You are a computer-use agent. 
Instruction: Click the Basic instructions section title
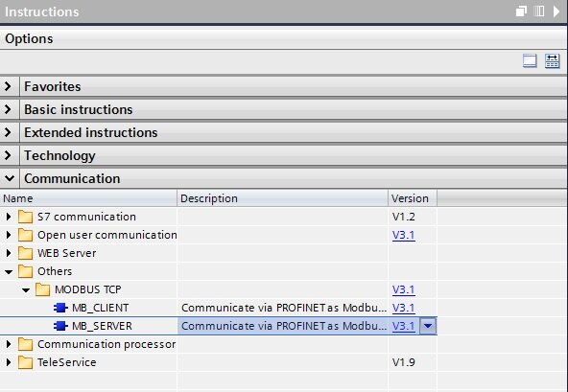coord(79,109)
